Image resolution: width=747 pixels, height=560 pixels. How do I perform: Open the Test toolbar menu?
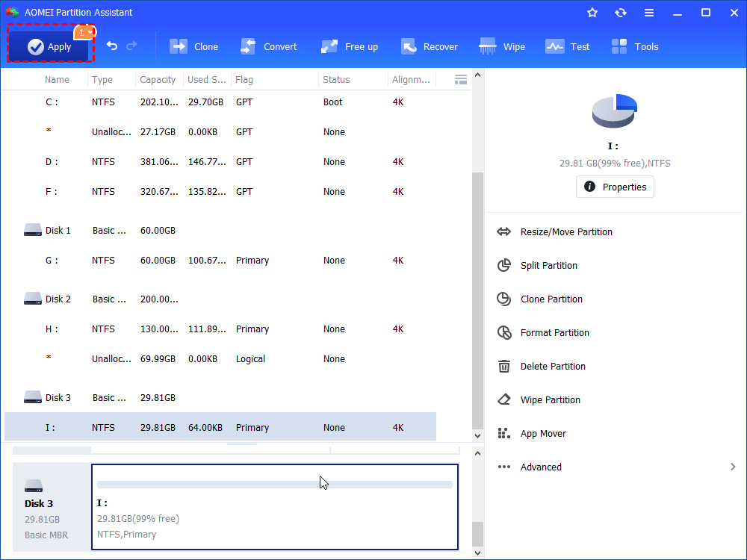click(568, 46)
